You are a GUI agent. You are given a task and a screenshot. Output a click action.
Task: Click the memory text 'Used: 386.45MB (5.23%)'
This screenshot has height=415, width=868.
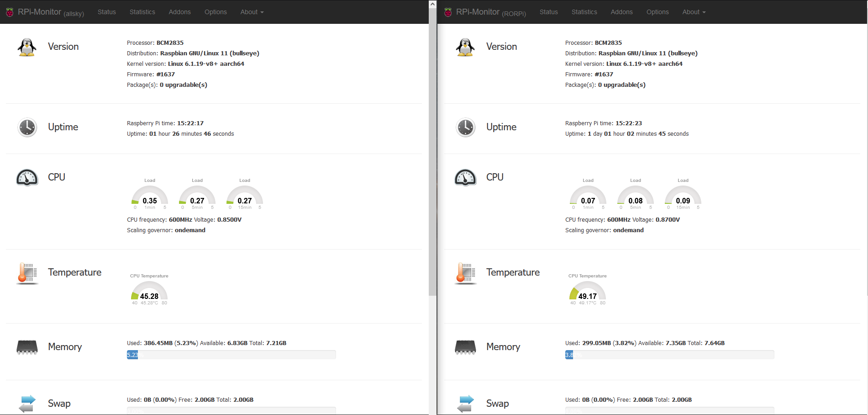coord(163,343)
